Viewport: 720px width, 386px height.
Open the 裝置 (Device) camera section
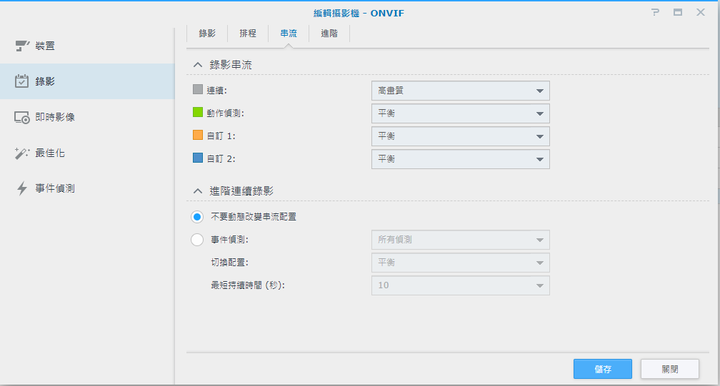pos(87,46)
